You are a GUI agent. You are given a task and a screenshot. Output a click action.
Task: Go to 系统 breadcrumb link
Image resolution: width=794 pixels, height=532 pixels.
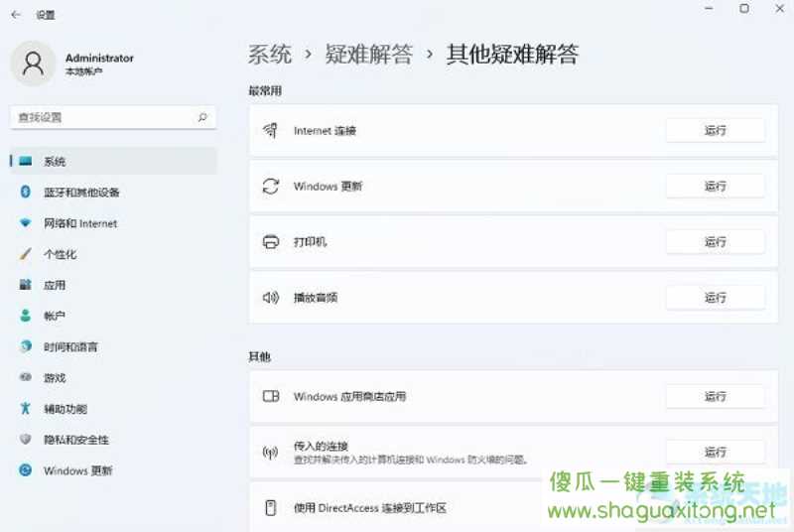point(270,55)
